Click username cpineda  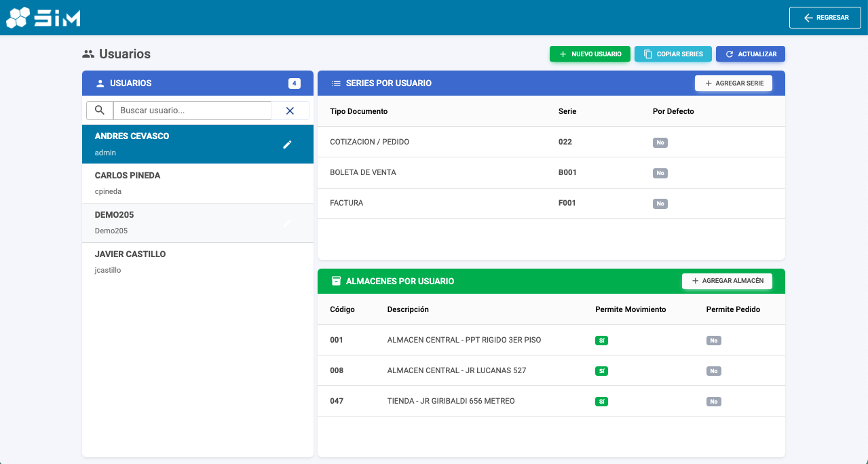click(108, 191)
